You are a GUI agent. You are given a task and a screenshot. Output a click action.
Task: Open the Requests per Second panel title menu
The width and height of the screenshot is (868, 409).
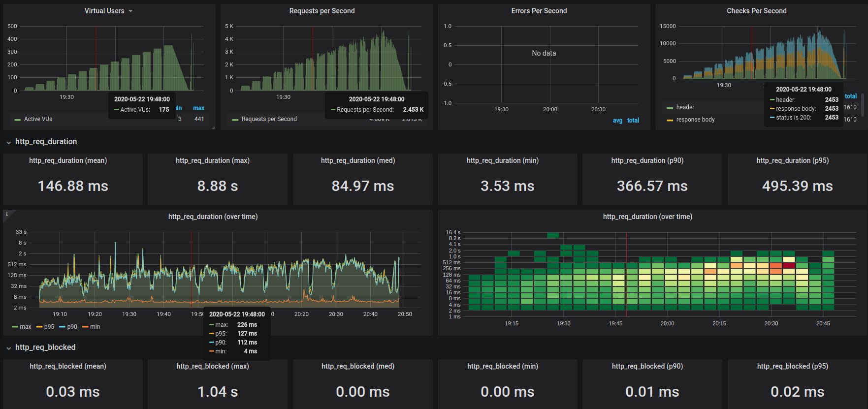click(321, 11)
